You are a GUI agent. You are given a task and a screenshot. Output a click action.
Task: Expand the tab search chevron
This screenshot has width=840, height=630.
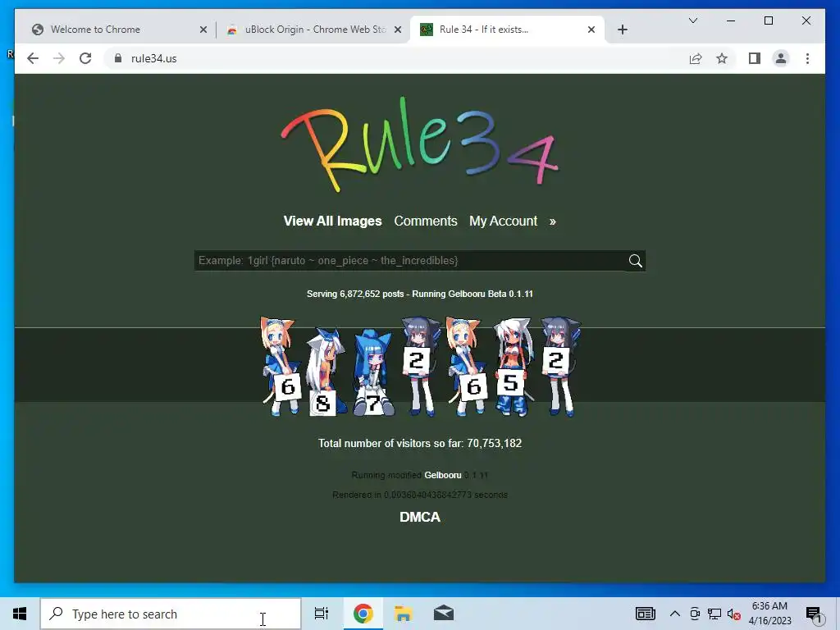click(x=692, y=21)
